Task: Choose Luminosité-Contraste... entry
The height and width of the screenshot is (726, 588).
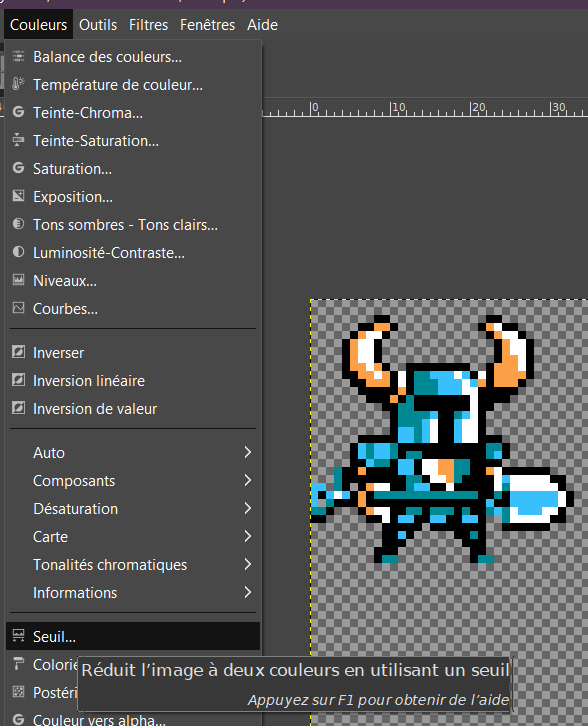Action: click(133, 253)
